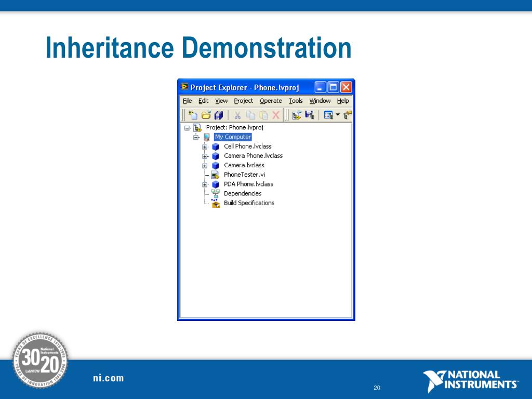Viewport: 532px width, 399px height.
Task: Select Cell Phone.lvclass in the tree
Action: (248, 146)
